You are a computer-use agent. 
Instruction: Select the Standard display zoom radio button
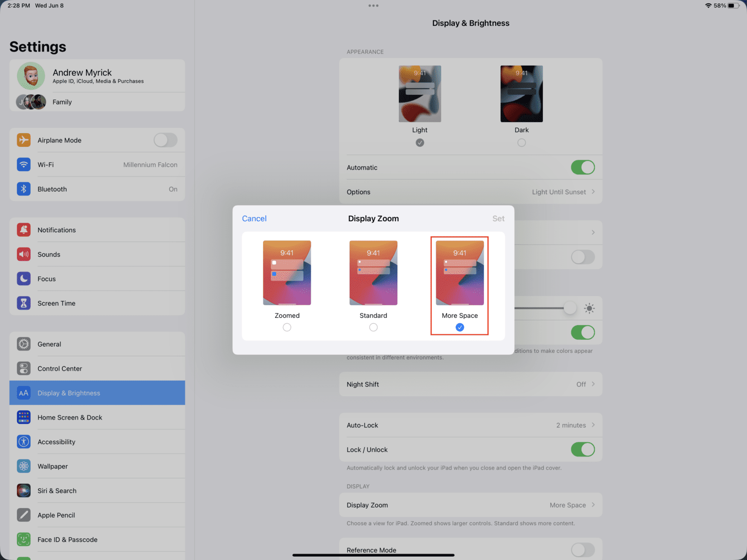point(373,327)
